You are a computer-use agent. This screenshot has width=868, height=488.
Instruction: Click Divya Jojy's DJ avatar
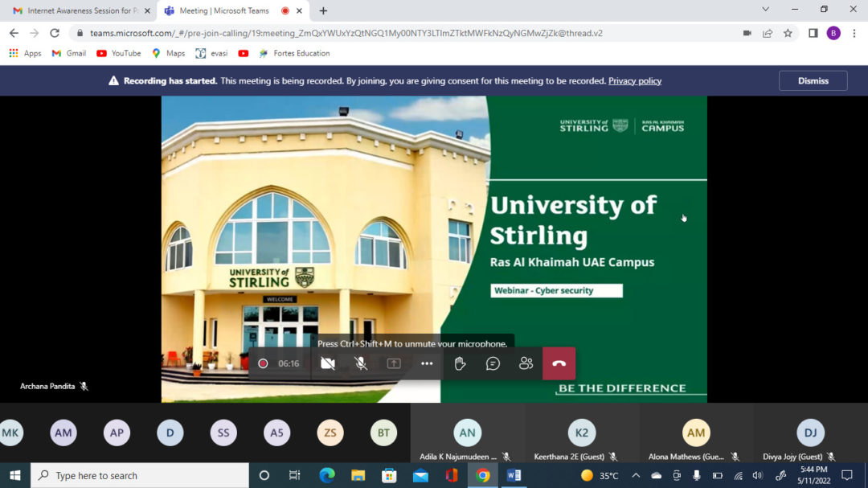point(810,433)
